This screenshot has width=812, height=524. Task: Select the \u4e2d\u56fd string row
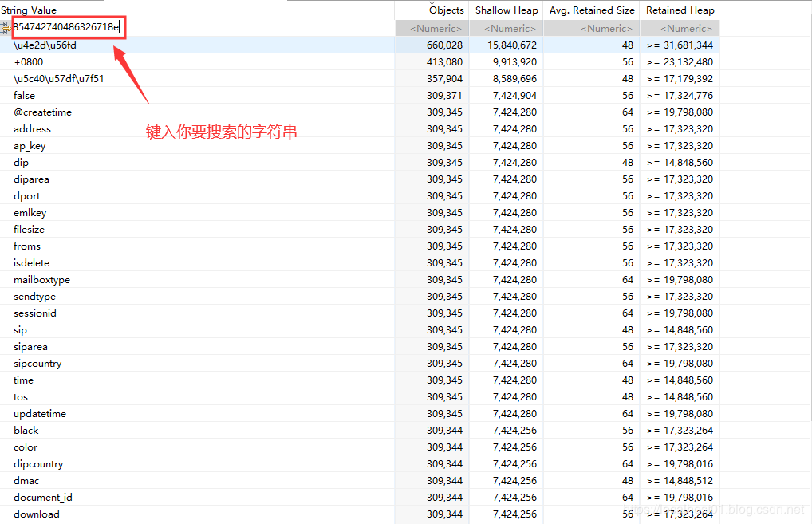click(x=45, y=45)
